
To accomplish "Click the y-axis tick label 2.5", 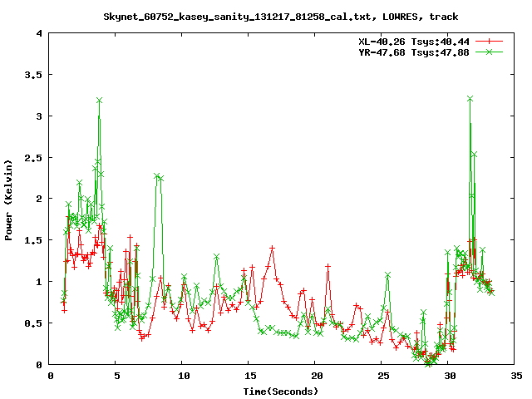I will [33, 158].
